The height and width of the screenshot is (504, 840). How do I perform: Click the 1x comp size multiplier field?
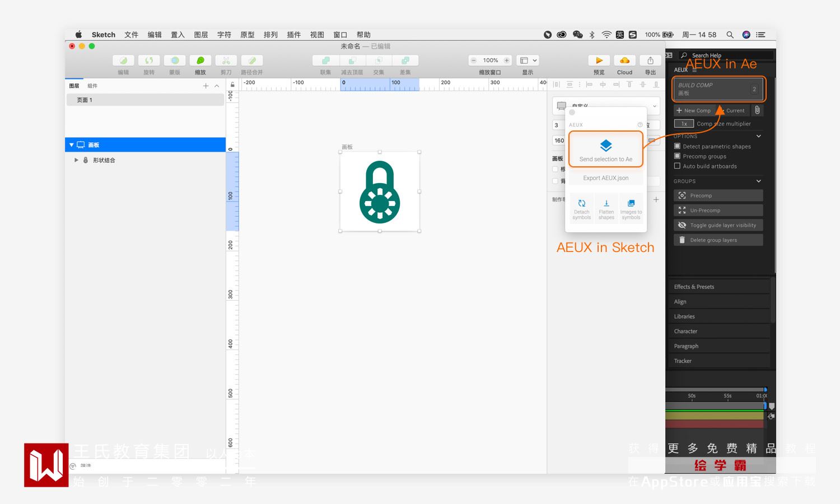coord(684,124)
